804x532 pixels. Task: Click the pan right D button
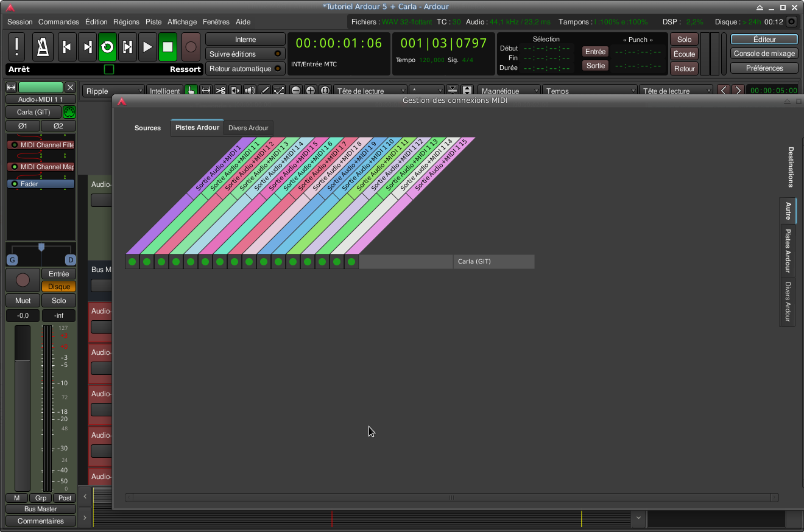click(70, 260)
